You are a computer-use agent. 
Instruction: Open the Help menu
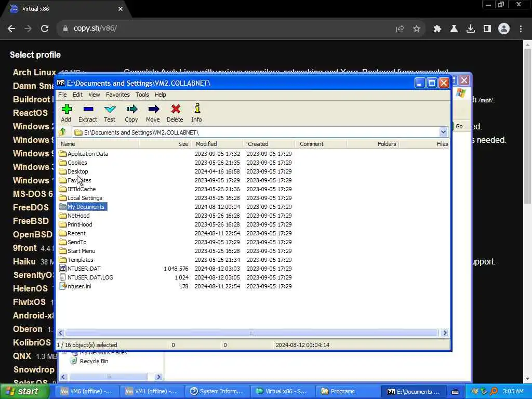(x=160, y=95)
